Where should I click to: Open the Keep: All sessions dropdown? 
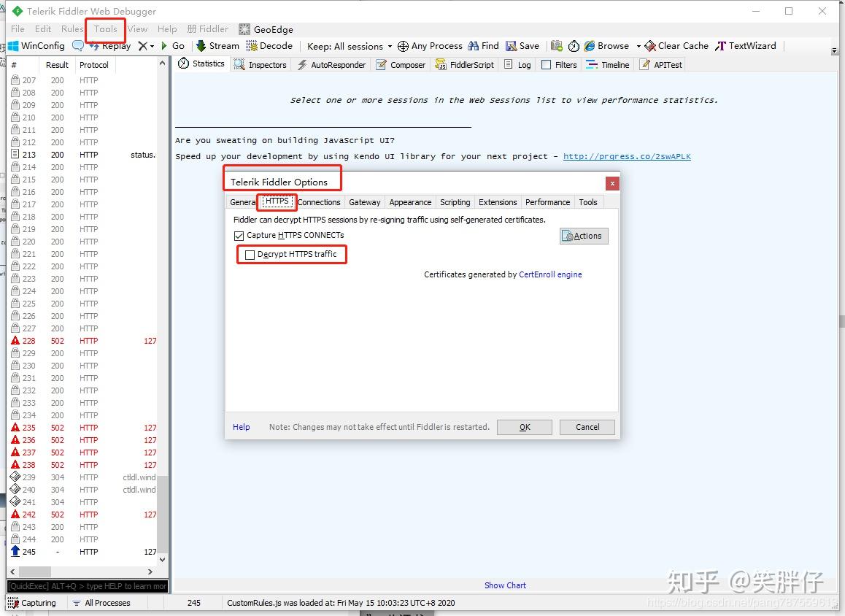pyautogui.click(x=348, y=45)
